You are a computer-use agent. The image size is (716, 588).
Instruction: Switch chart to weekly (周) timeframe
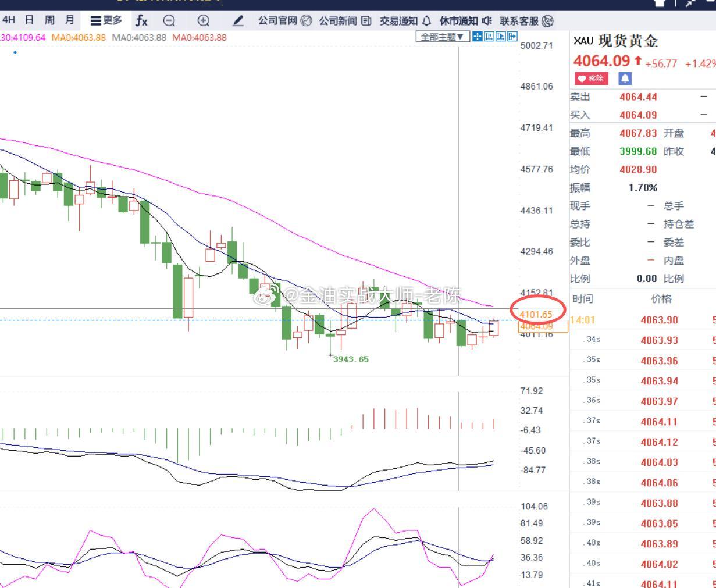(49, 20)
